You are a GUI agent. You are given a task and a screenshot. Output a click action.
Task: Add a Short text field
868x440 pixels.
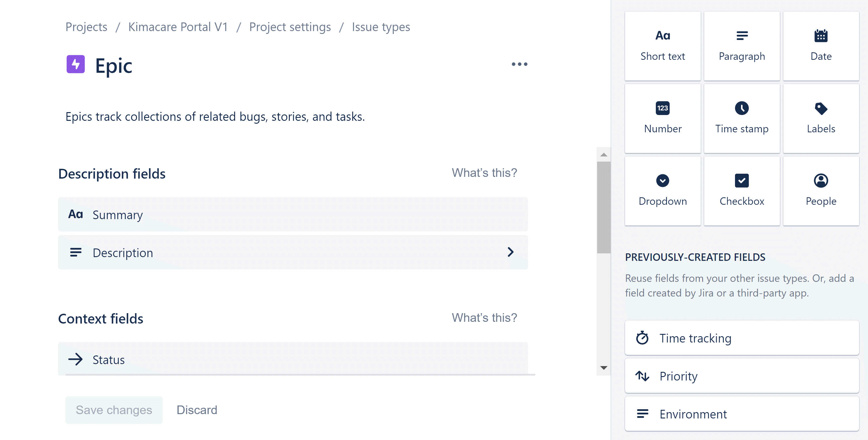click(662, 46)
